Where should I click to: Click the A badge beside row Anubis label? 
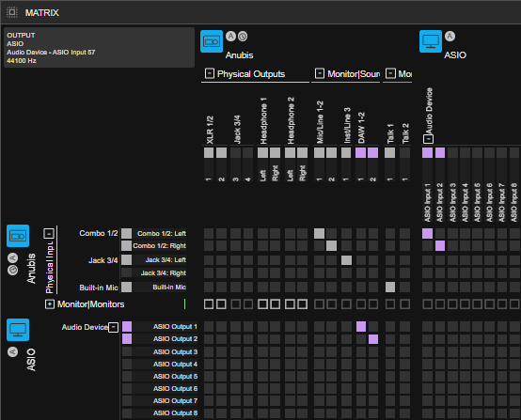pos(12,258)
